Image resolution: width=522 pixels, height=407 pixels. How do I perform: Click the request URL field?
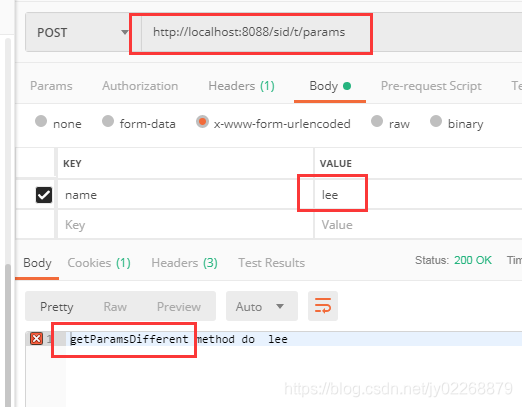tap(332, 33)
